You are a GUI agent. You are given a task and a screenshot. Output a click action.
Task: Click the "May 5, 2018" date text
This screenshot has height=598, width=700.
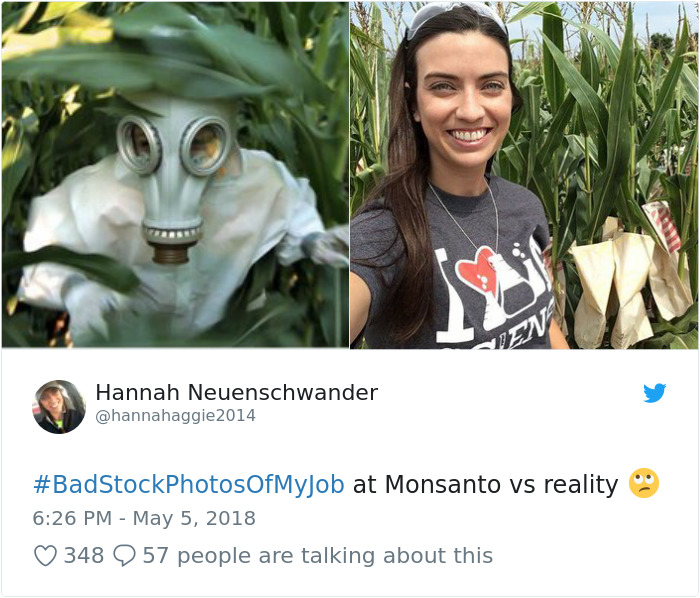tap(194, 519)
